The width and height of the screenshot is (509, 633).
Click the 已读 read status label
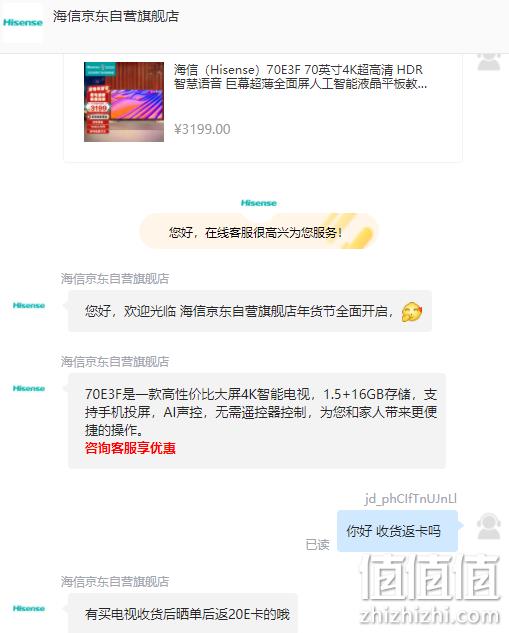pyautogui.click(x=318, y=545)
